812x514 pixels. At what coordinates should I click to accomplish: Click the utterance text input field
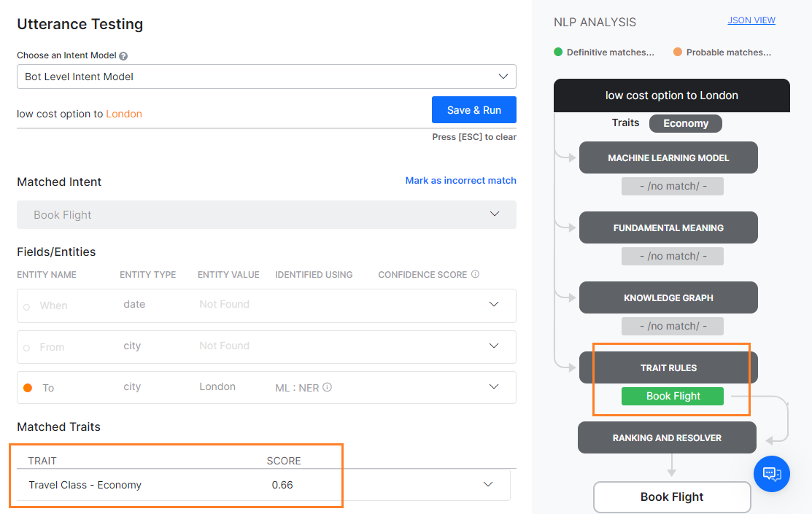(219, 114)
